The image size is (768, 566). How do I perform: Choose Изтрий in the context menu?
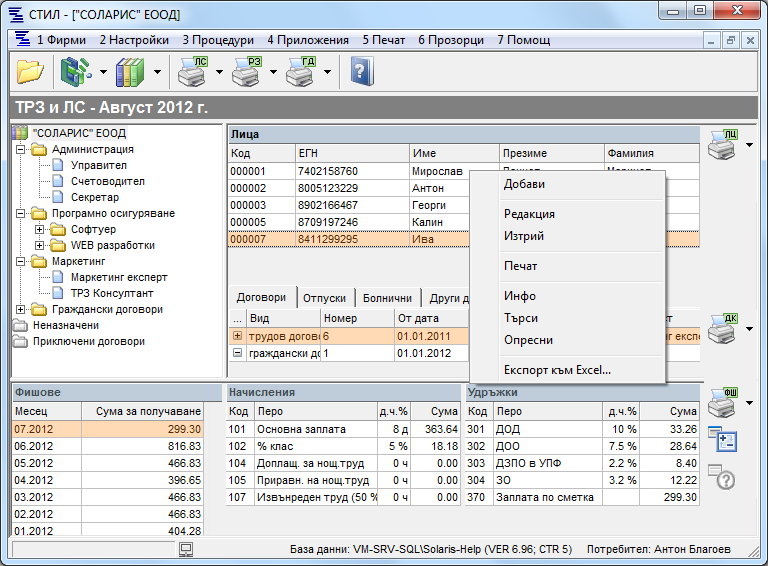(x=567, y=236)
